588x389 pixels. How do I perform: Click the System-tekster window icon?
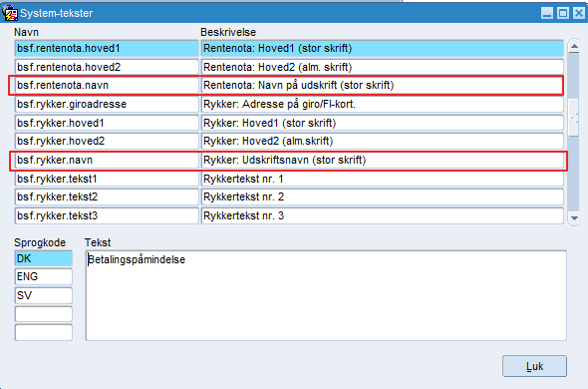[x=9, y=13]
